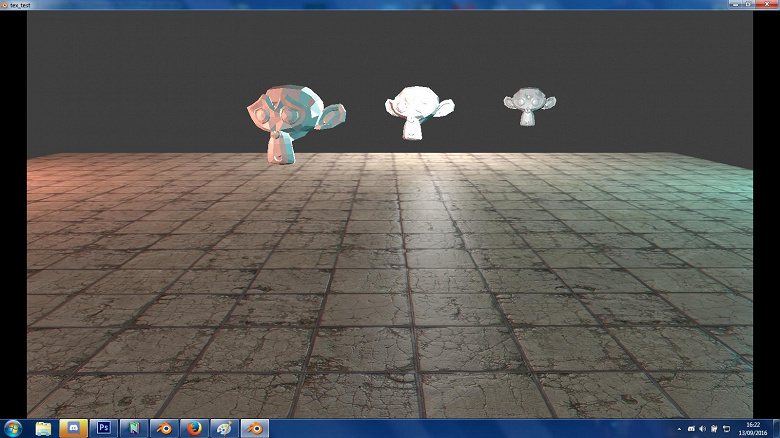Click the Blender logo in title bar
The image size is (780, 438).
click(4, 5)
